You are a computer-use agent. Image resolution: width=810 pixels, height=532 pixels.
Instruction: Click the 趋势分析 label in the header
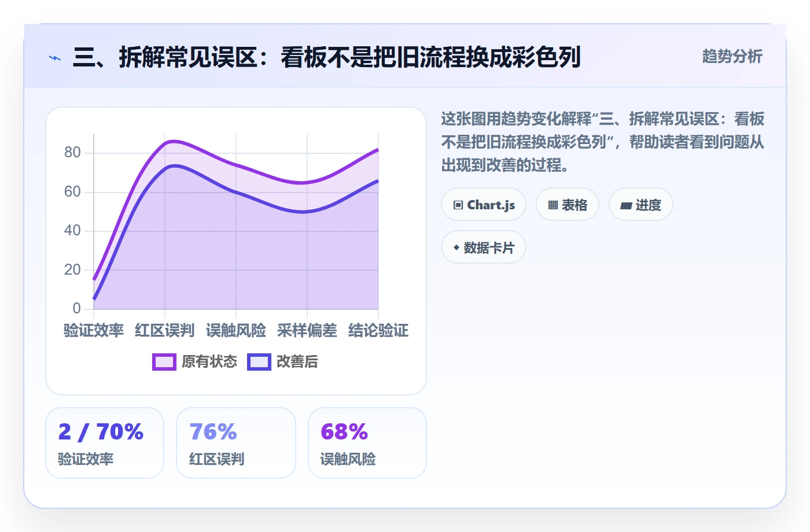[x=732, y=56]
